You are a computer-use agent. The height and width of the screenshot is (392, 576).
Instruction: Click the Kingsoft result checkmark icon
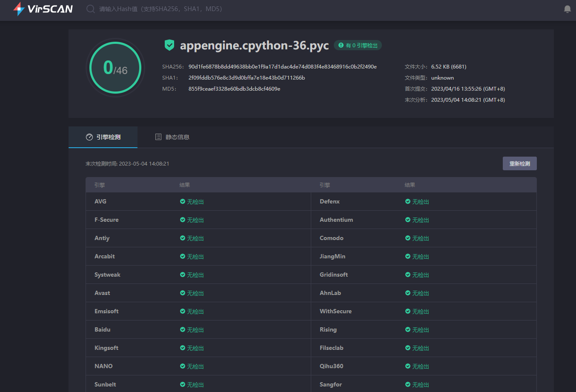(183, 348)
